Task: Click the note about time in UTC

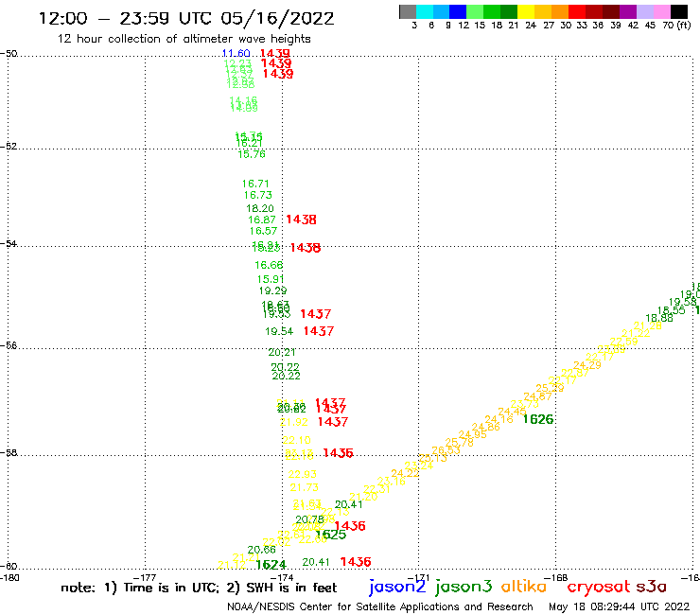Action: pyautogui.click(x=199, y=588)
